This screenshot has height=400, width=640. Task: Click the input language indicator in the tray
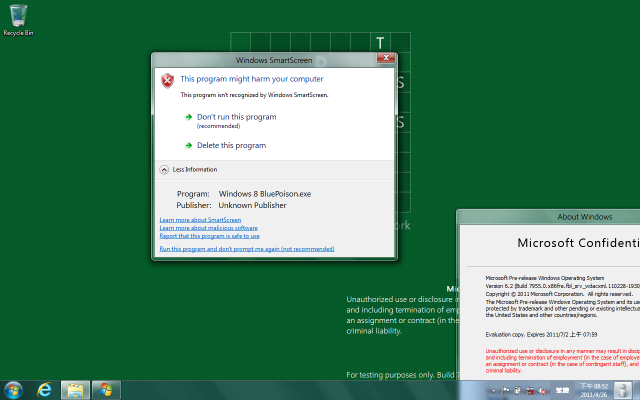[562, 391]
